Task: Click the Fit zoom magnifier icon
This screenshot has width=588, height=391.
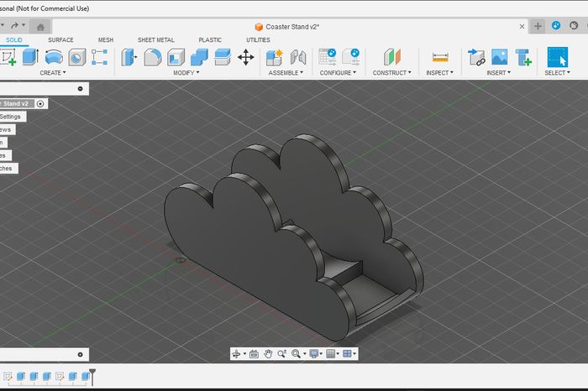Action: (296, 353)
